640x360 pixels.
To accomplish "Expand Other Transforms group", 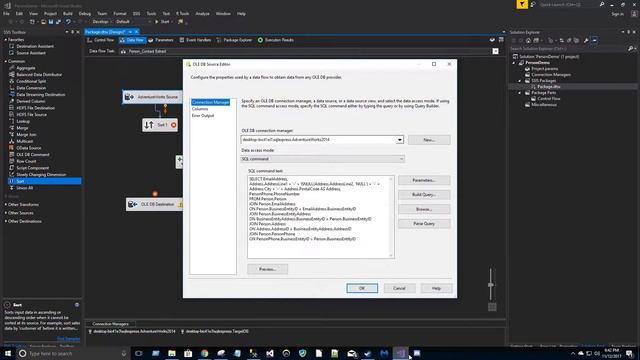I will pyautogui.click(x=6, y=204).
